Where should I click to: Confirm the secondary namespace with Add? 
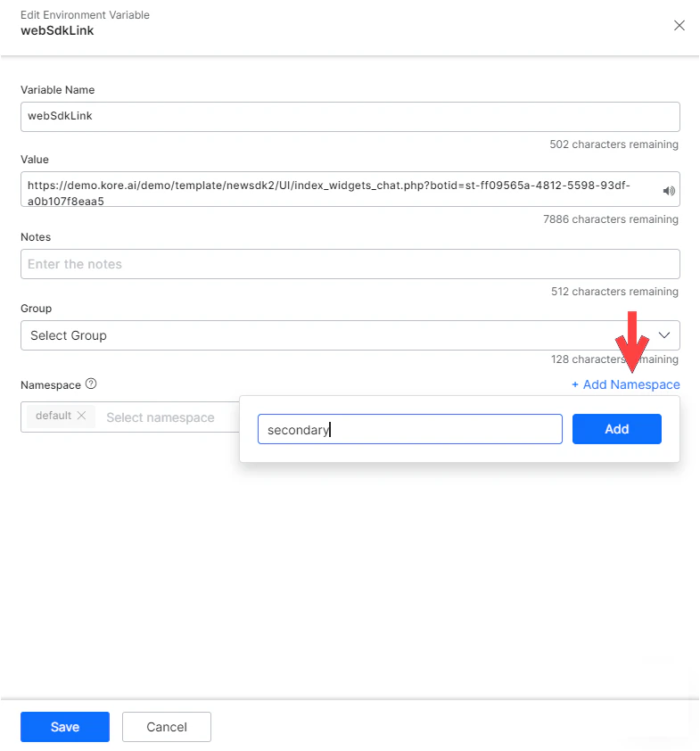pos(616,429)
